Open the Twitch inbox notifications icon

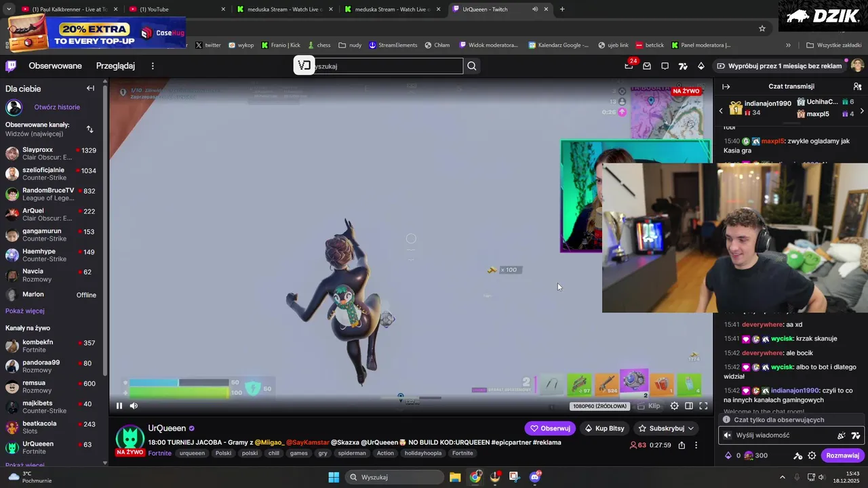click(647, 66)
